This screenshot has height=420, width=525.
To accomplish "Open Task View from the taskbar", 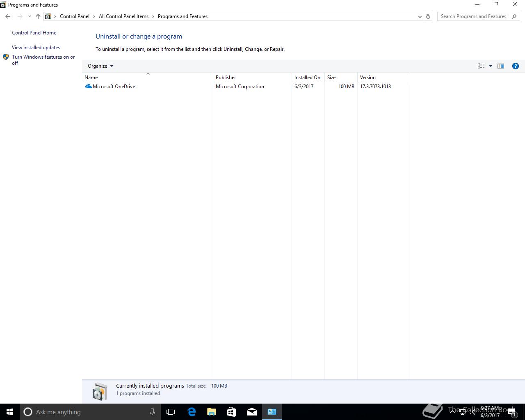I will 171,412.
